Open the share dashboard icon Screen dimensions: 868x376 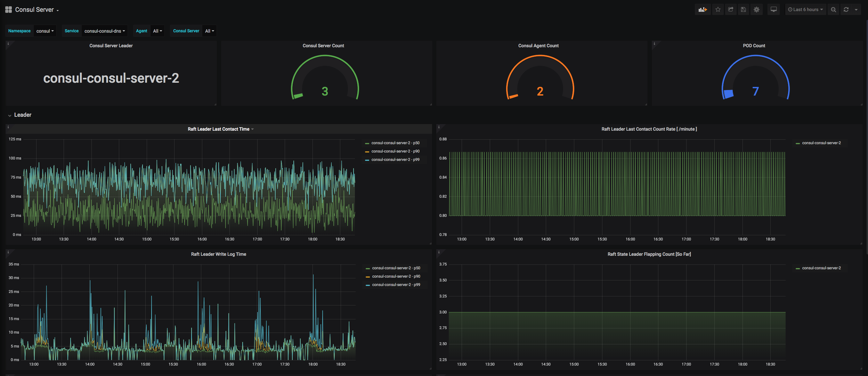731,10
